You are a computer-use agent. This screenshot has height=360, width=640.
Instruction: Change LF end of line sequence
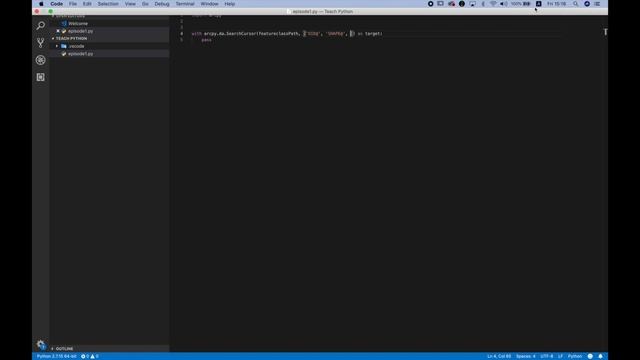560,356
